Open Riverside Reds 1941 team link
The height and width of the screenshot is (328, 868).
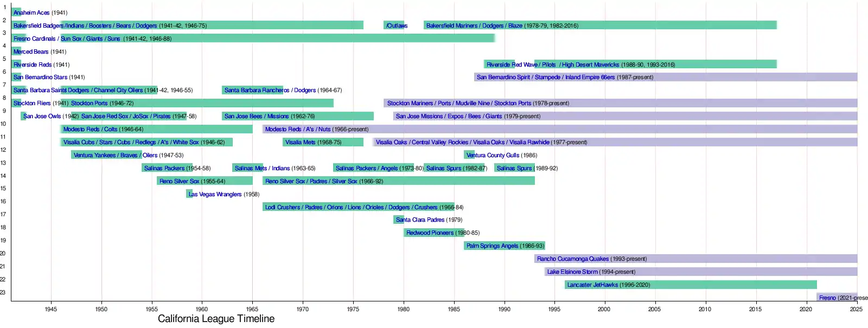33,65
